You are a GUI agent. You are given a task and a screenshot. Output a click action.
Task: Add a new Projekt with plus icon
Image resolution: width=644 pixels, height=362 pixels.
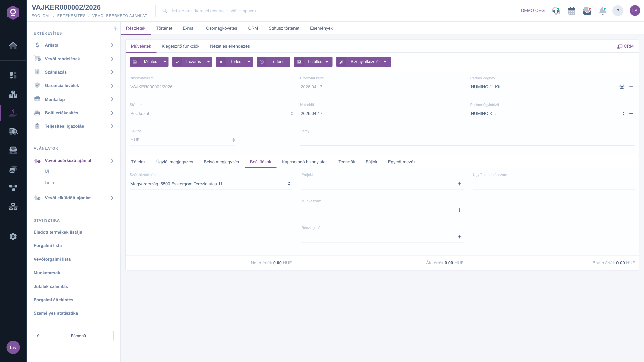tap(460, 184)
